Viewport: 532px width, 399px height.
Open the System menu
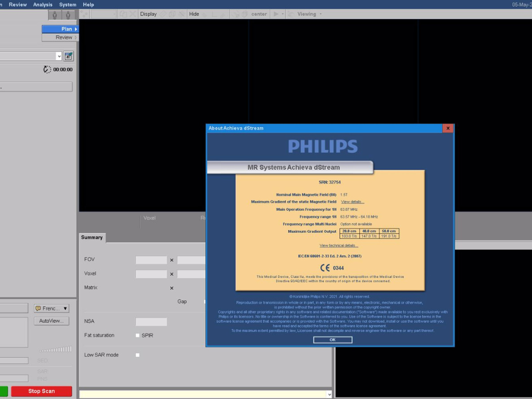(x=68, y=4)
